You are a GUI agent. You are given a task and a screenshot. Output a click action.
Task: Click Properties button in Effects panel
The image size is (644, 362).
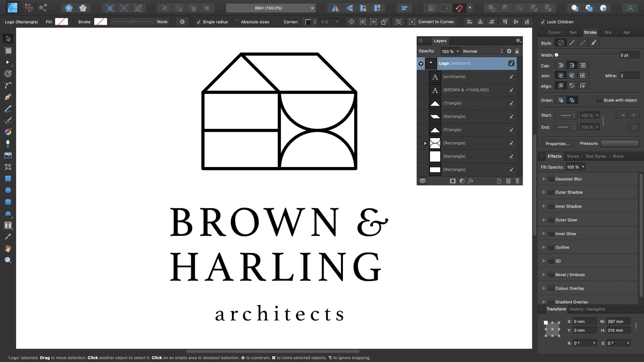pyautogui.click(x=558, y=143)
